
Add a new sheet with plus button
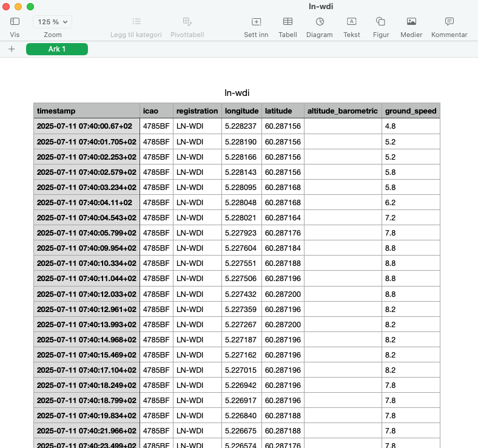[12, 49]
